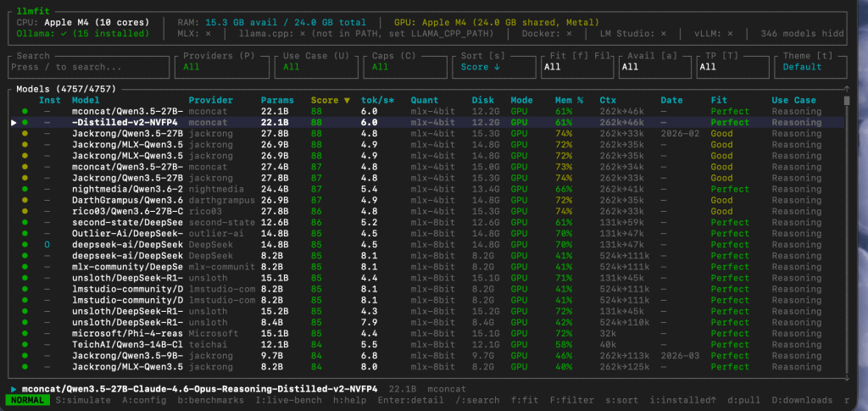Click the Inst column header

click(x=50, y=100)
